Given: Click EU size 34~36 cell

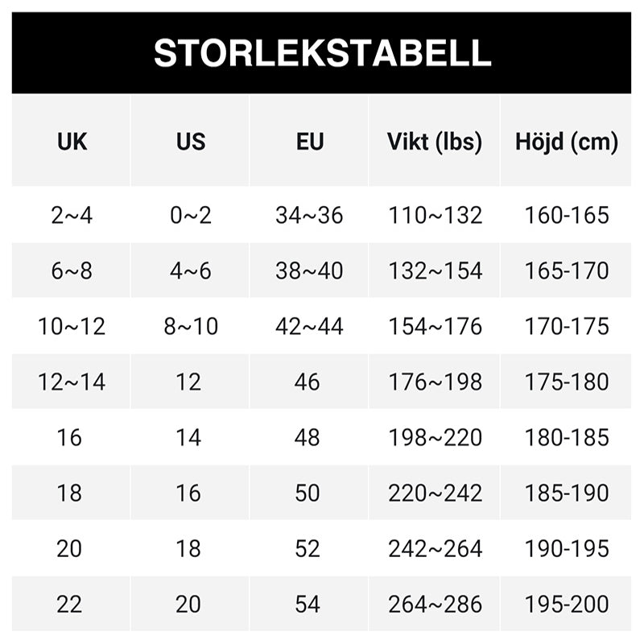Looking at the screenshot, I should pyautogui.click(x=309, y=215).
